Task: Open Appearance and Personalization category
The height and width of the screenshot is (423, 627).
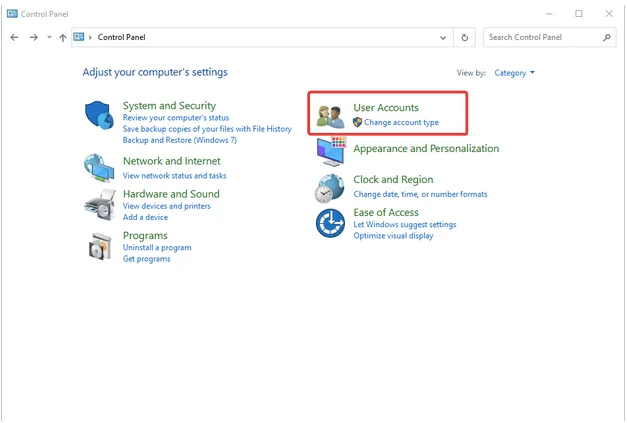Action: pos(426,148)
